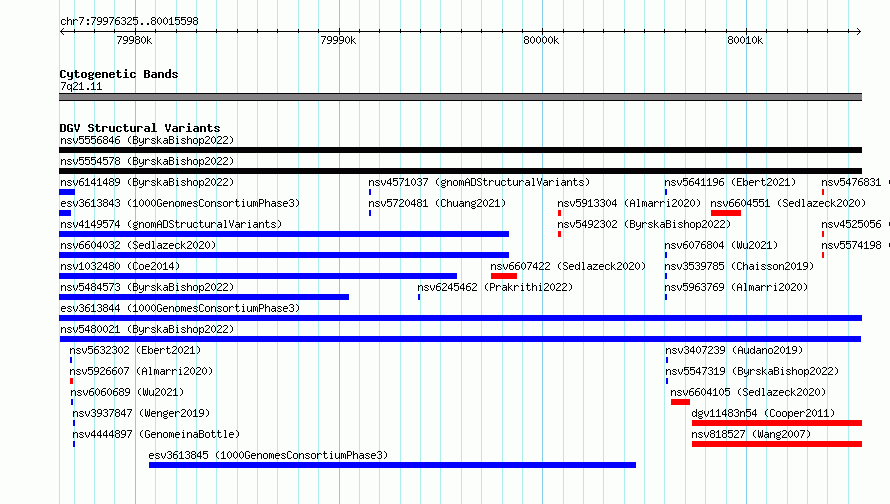This screenshot has width=890, height=504.
Task: Click the red bar under nsv6604551
Action: pos(725,213)
